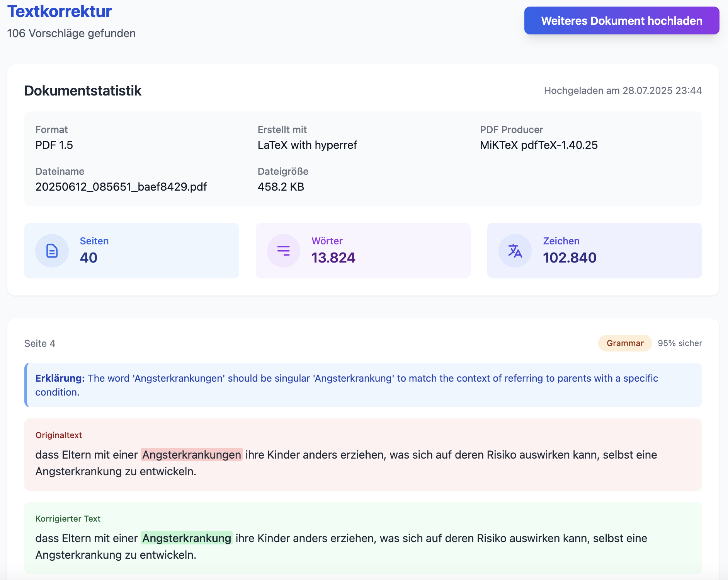Click the "95% sicher" confidence label
The width and height of the screenshot is (728, 580).
pyautogui.click(x=680, y=343)
